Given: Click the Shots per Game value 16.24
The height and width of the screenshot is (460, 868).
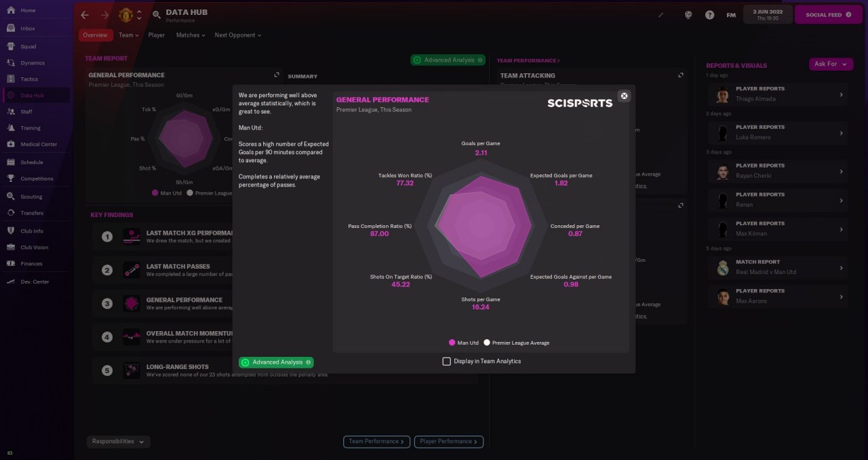Looking at the screenshot, I should click(x=480, y=307).
